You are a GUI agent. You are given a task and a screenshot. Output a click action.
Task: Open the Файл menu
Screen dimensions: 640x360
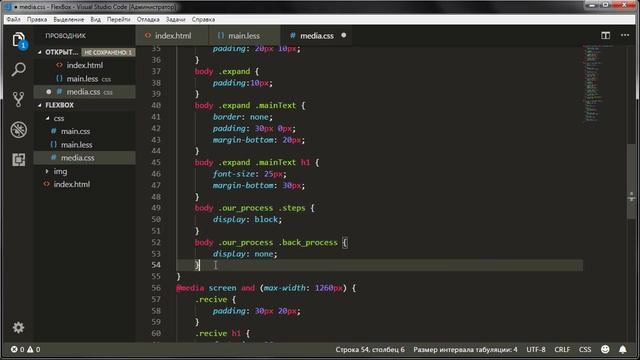point(13,19)
